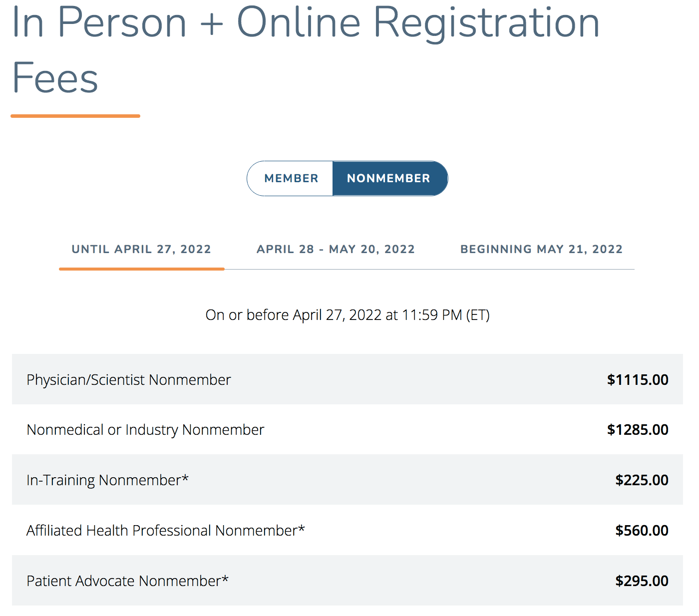Viewport: 699px width, 616px height.
Task: Click the Physician/Scientist Nonmember row label
Action: pos(129,380)
